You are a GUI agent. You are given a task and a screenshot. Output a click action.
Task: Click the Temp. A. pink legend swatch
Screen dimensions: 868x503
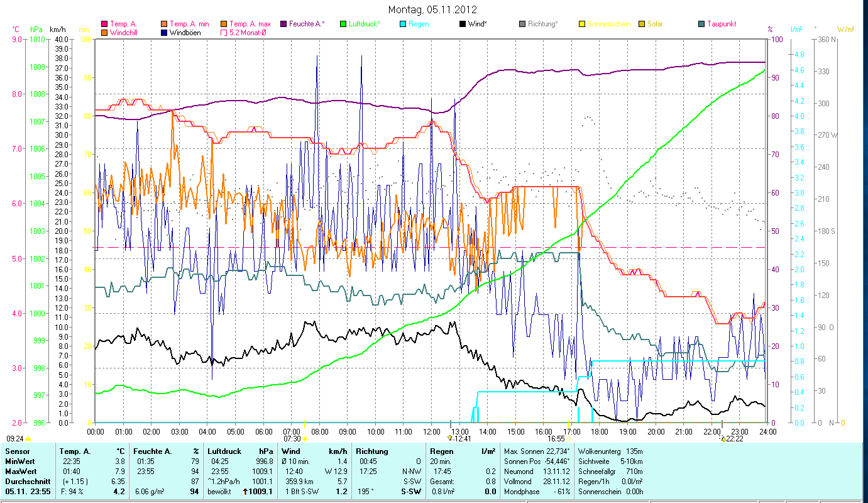[104, 24]
